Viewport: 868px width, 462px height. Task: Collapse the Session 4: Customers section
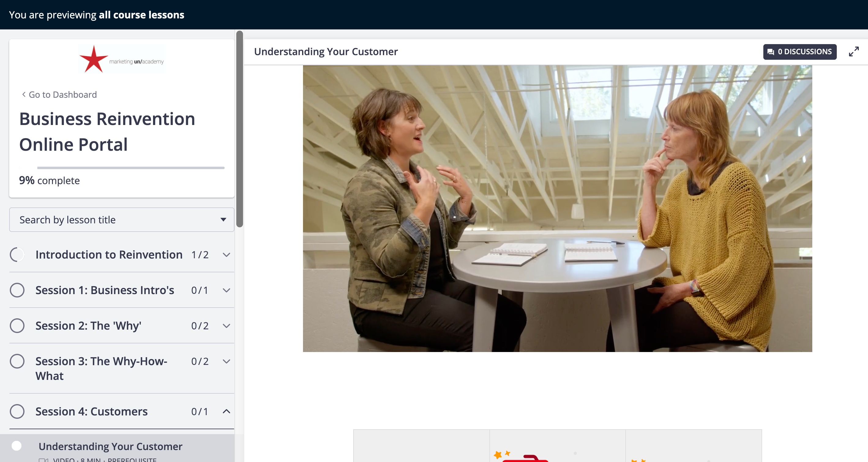point(226,411)
